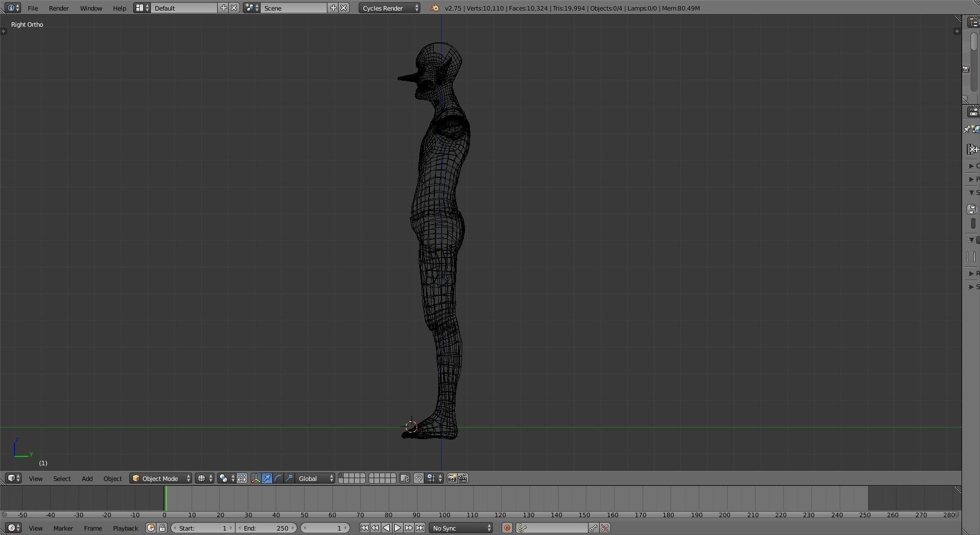Open the snap element type dropdown
The image size is (980, 535).
click(434, 478)
